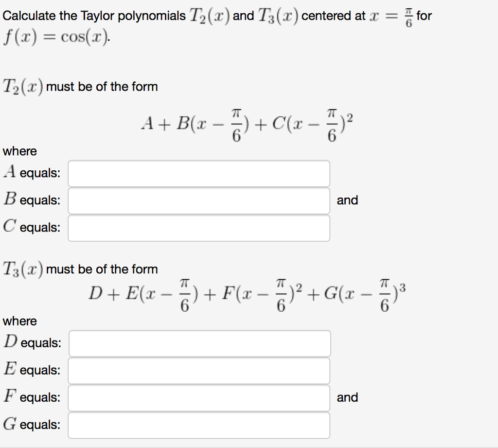498x448 pixels.
Task: Click the input field for A equals
Action: 199,174
